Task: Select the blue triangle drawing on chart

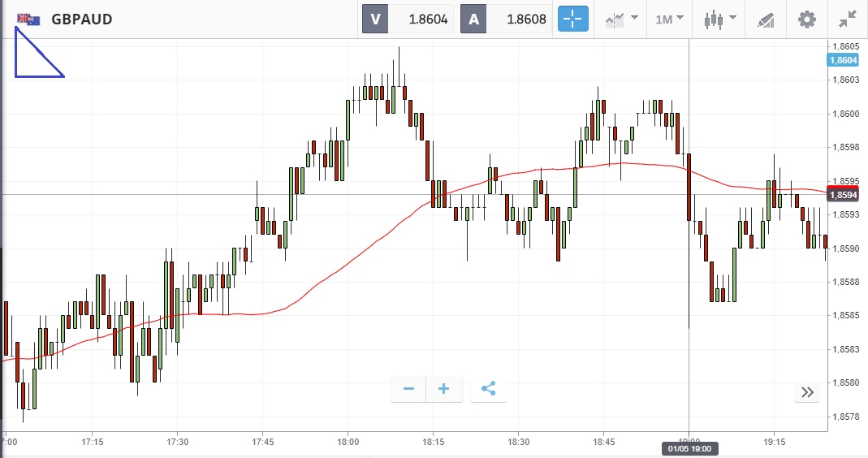Action: click(38, 60)
